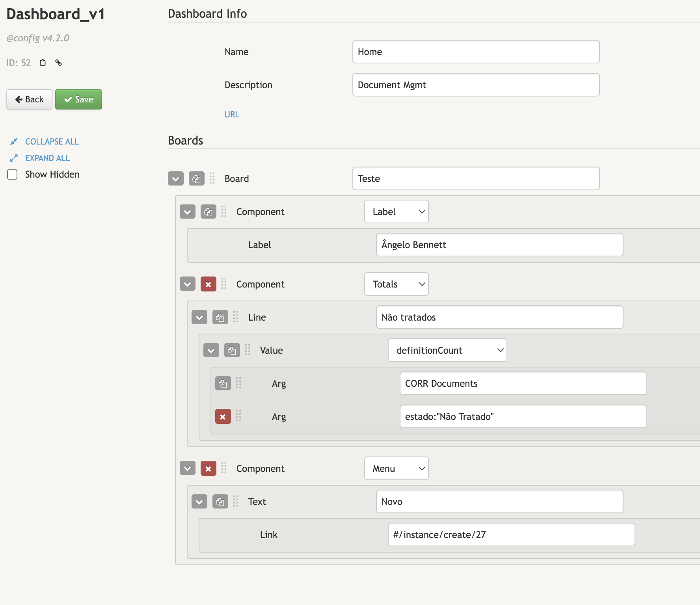Go back using the Back button

tap(30, 99)
